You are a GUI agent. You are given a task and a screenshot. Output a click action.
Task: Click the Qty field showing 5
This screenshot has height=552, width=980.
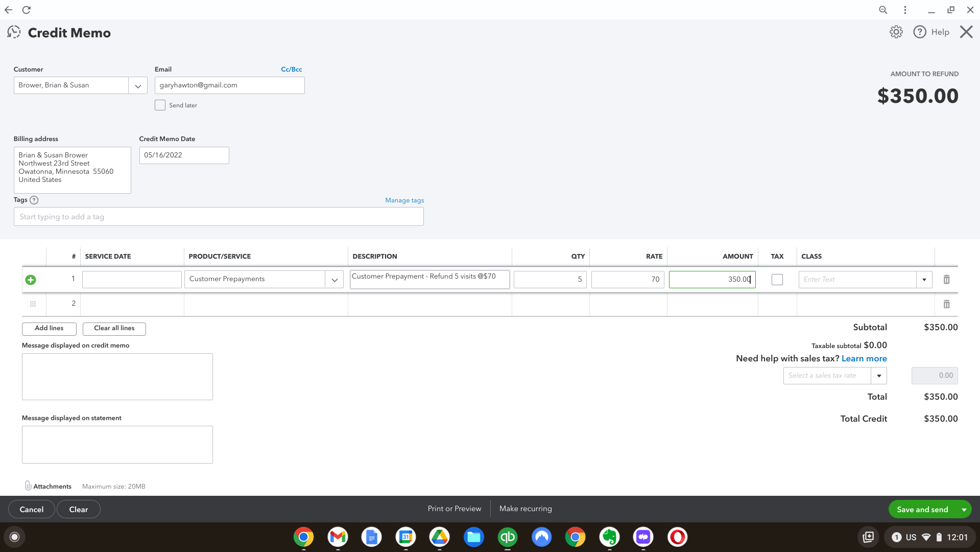550,280
